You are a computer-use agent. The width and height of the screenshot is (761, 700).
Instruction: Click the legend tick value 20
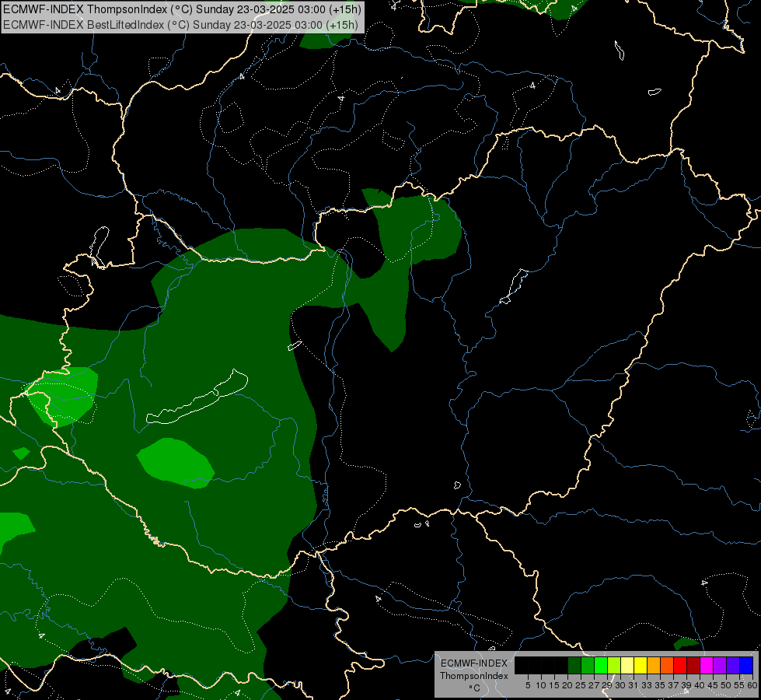point(567,685)
